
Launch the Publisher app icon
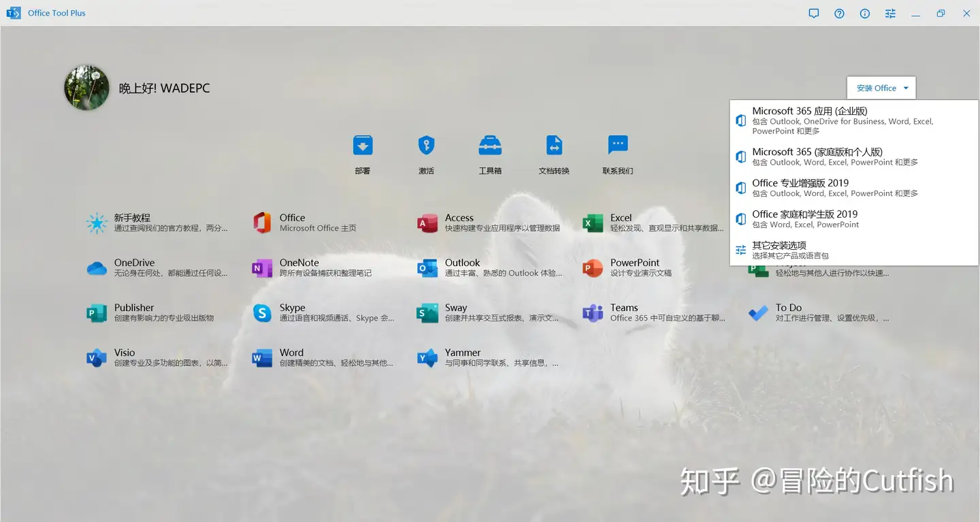pos(97,313)
